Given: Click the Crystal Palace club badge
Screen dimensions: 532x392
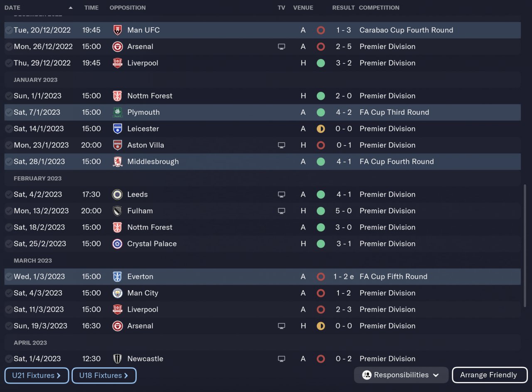Looking at the screenshot, I should coord(118,244).
